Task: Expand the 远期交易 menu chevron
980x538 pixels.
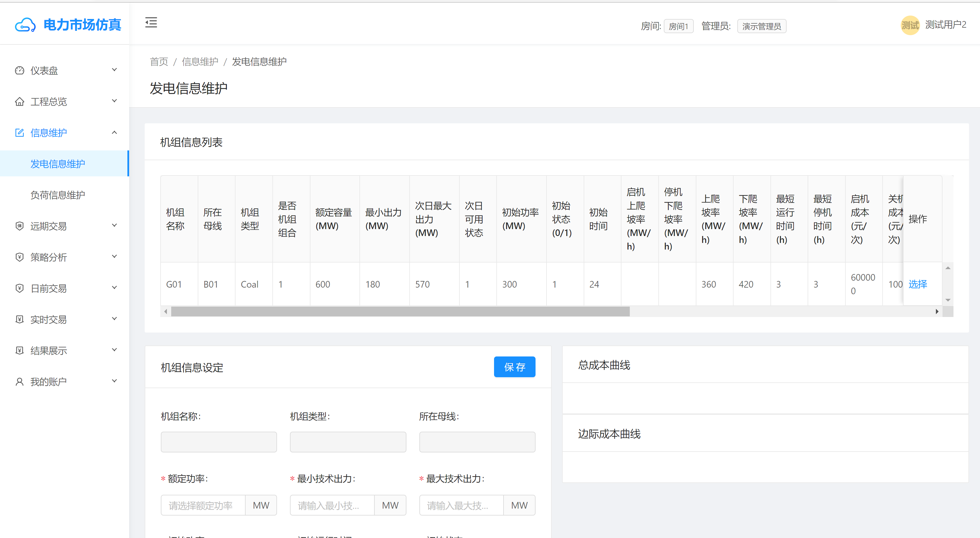Action: tap(114, 225)
